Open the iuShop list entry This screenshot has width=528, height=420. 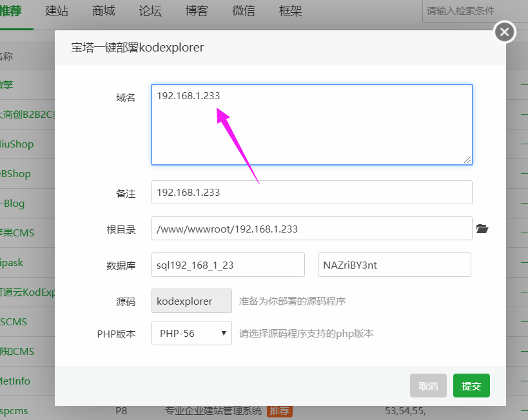pos(17,144)
